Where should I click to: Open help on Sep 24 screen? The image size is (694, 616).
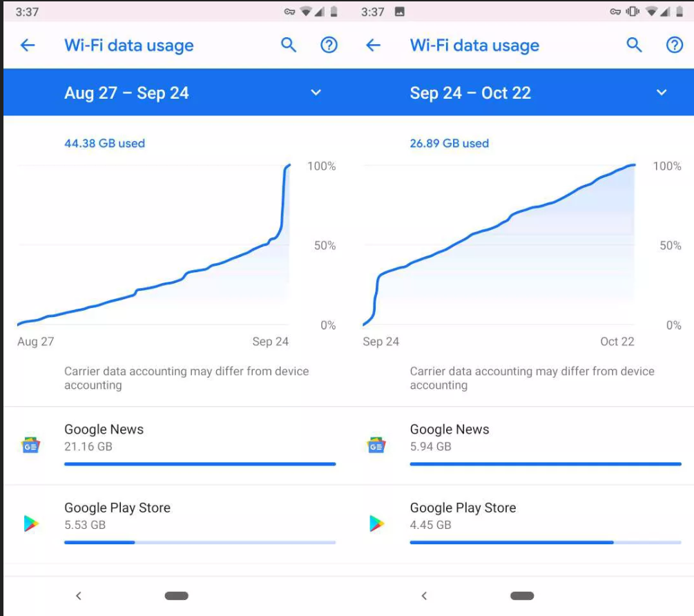point(674,46)
